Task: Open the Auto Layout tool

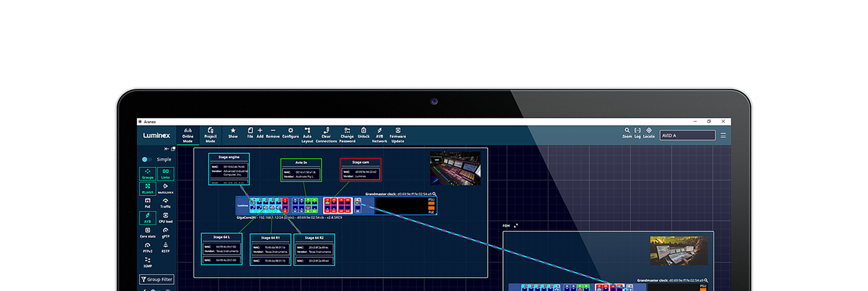Action: pos(307,135)
